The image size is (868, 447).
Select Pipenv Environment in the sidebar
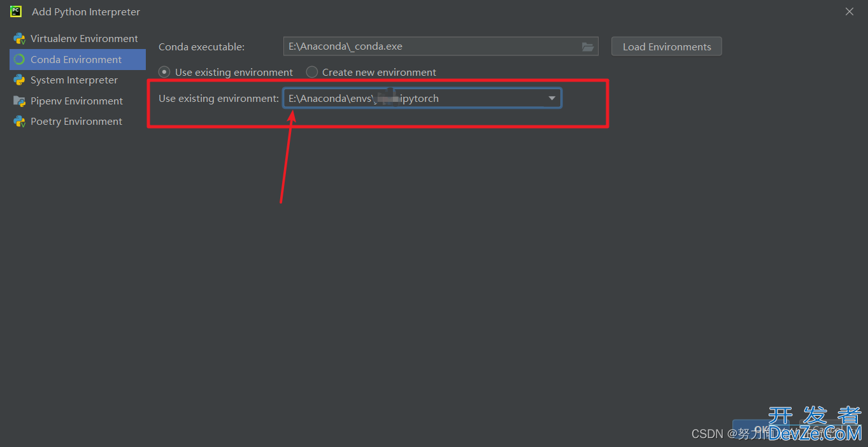click(x=78, y=101)
